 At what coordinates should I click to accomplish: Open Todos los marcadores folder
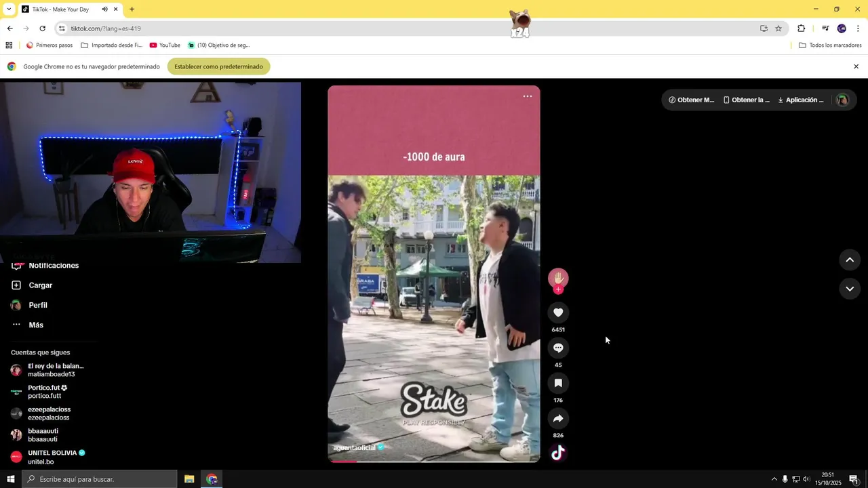(830, 45)
